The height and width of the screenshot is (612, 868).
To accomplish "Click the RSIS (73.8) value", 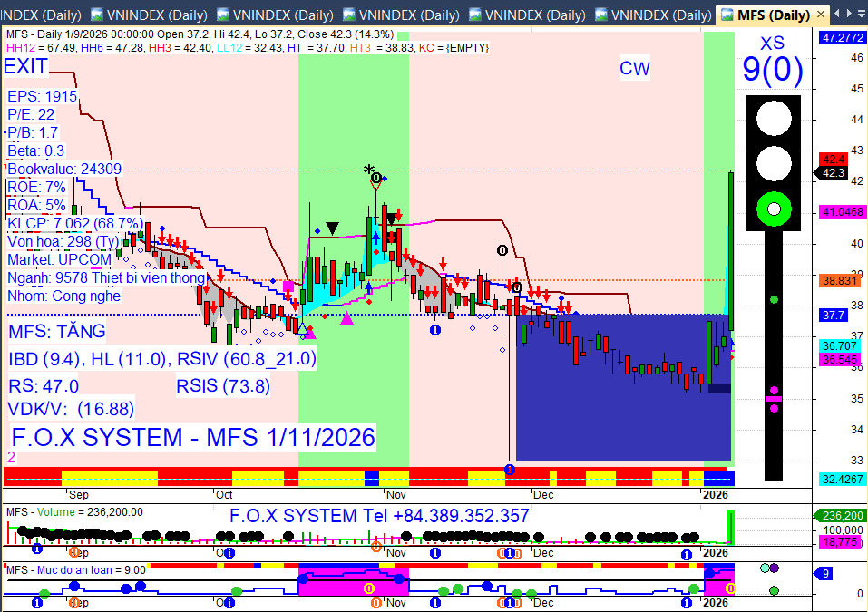I will click(x=223, y=385).
